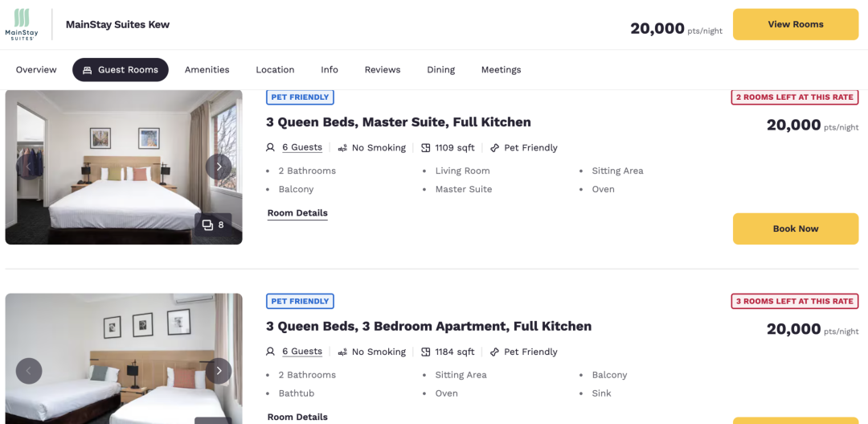The width and height of the screenshot is (868, 424).
Task: Go to the Reviews tab
Action: point(383,70)
